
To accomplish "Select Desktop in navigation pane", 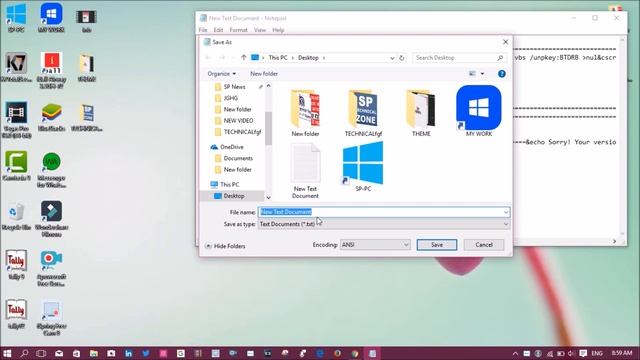I will pyautogui.click(x=233, y=196).
